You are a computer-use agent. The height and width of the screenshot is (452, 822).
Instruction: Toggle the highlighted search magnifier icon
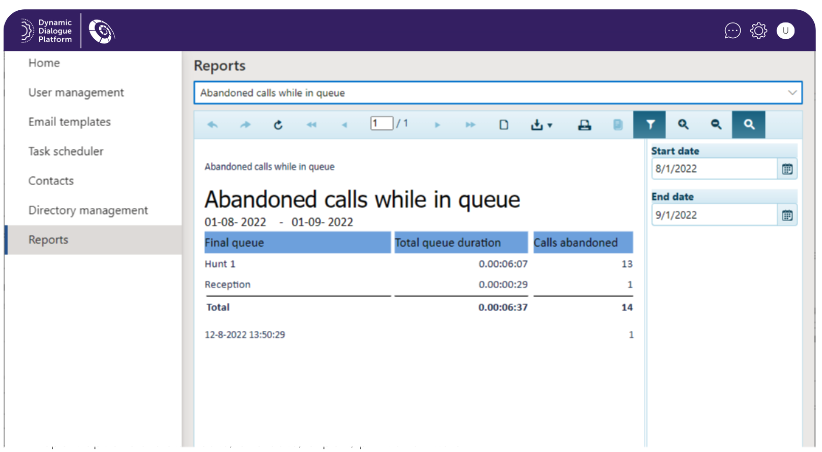pyautogui.click(x=749, y=124)
